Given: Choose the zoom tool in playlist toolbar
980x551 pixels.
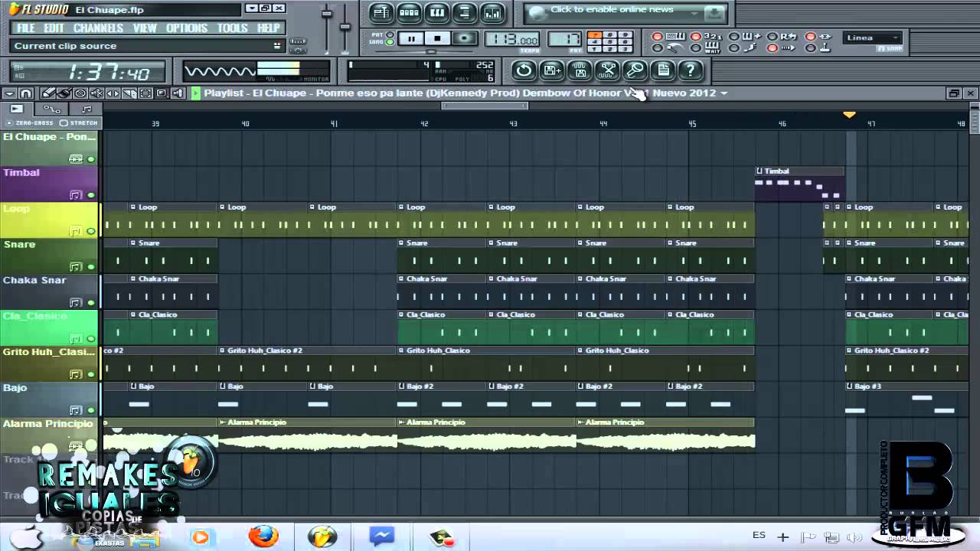Looking at the screenshot, I should (x=161, y=93).
